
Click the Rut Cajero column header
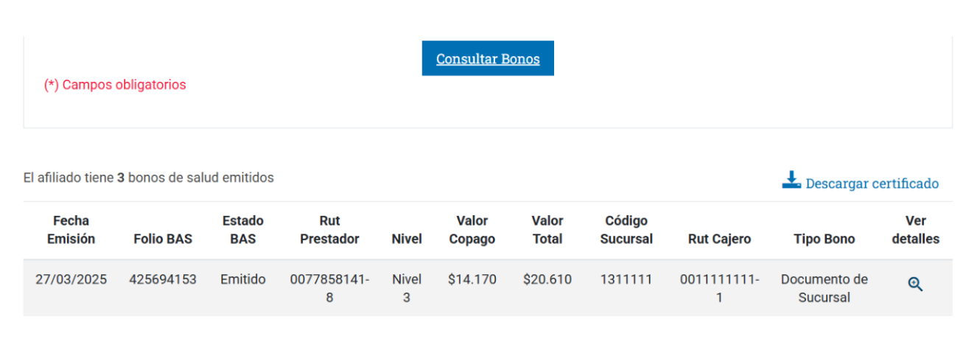click(719, 239)
